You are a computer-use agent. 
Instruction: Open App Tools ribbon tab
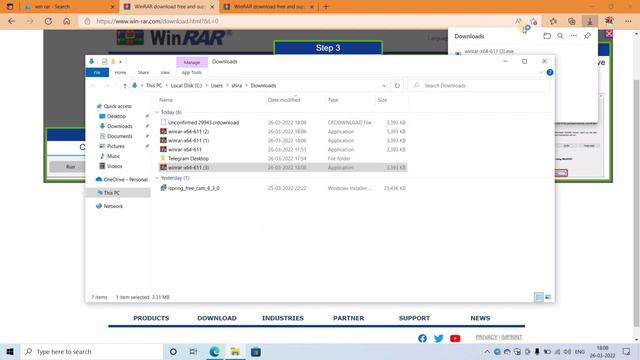pos(192,73)
